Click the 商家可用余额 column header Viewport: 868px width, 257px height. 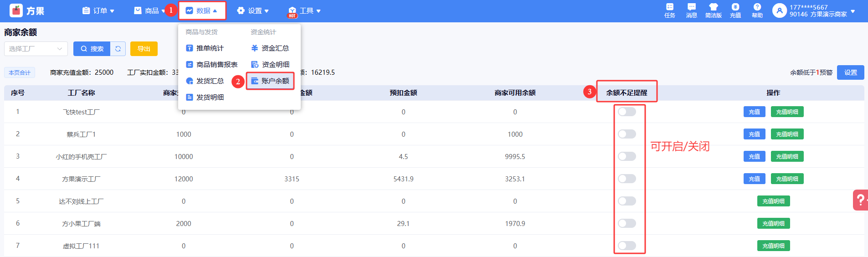point(515,93)
